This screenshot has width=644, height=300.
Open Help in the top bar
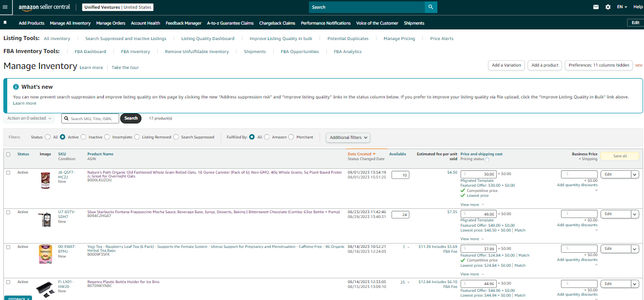(638, 7)
